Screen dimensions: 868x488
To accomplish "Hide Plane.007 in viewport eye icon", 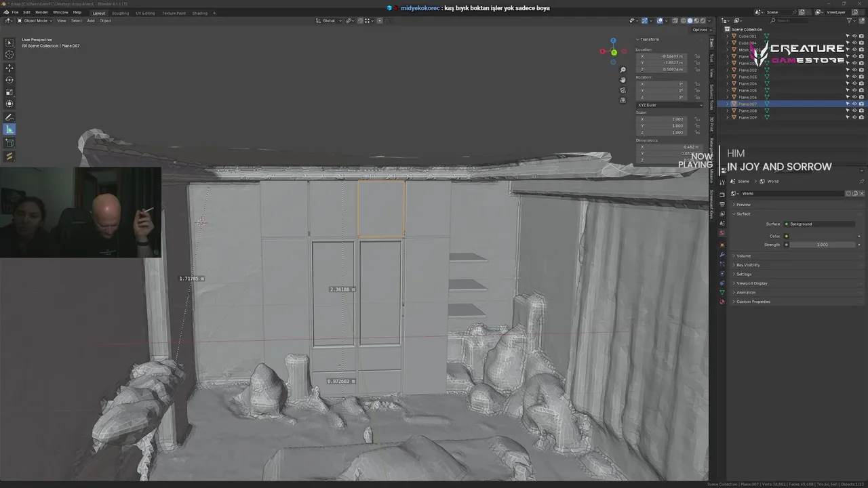I will (x=854, y=104).
